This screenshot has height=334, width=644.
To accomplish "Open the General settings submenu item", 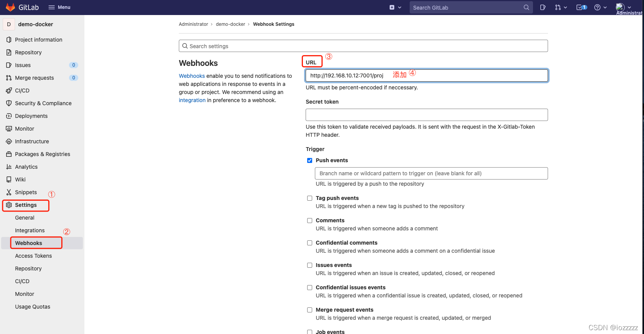I will 25,218.
